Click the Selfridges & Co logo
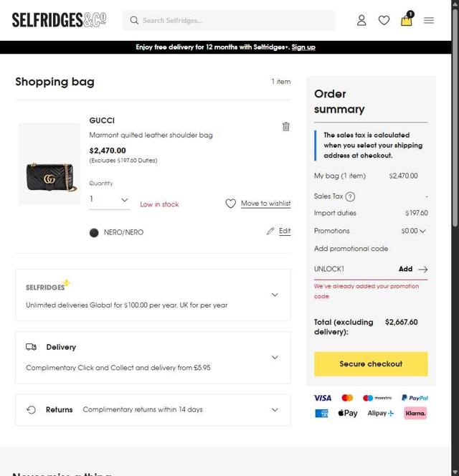 59,20
